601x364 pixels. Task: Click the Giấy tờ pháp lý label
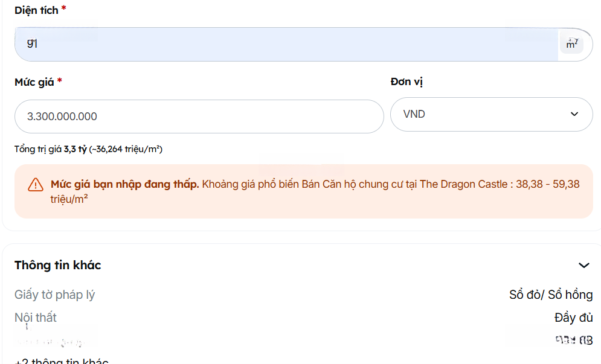coord(55,295)
